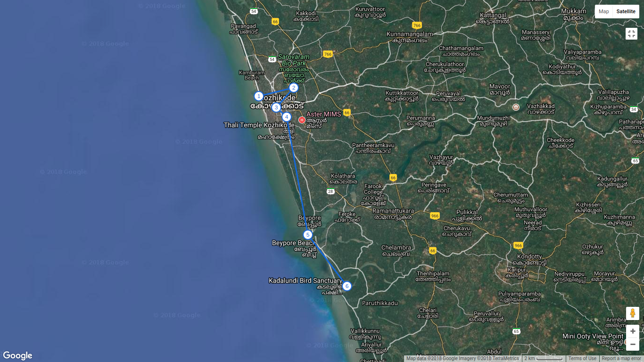Click the 966 highway shield near Pulikkal
This screenshot has width=644, height=362.
click(434, 215)
